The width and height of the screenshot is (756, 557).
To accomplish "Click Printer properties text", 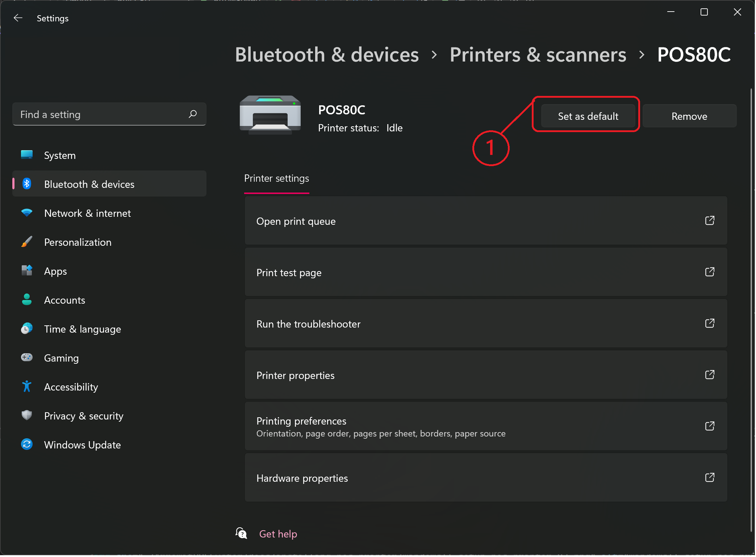I will [x=296, y=375].
